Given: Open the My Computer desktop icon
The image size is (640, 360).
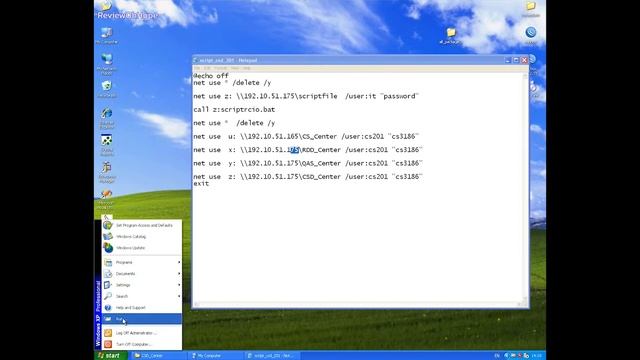Looking at the screenshot, I should 107,36.
